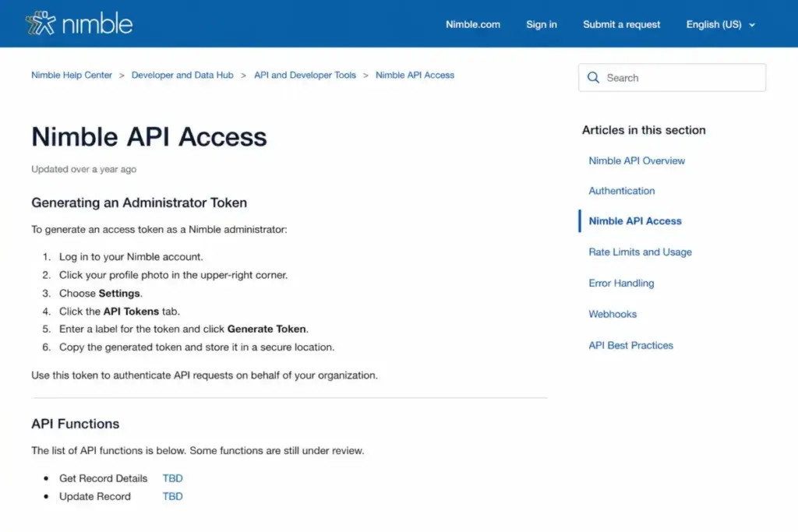Open Nimble API Overview article
The image size is (798, 532).
[x=637, y=160]
